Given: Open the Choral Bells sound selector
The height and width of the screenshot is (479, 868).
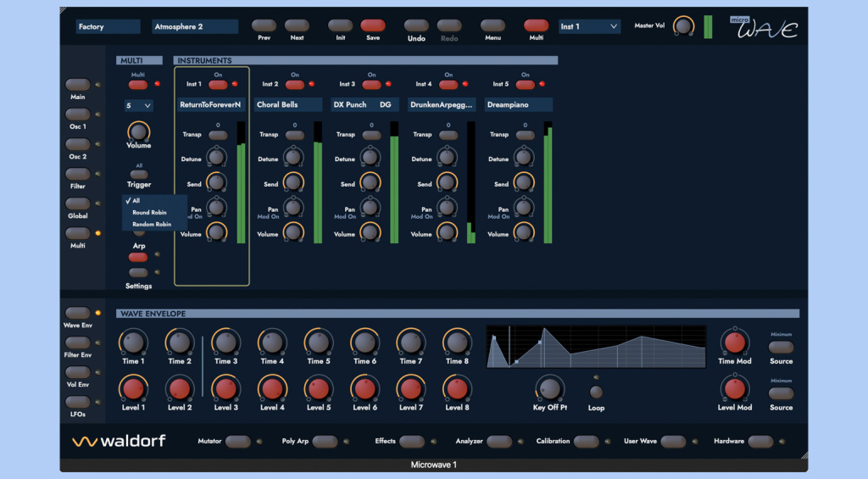Looking at the screenshot, I should point(288,104).
